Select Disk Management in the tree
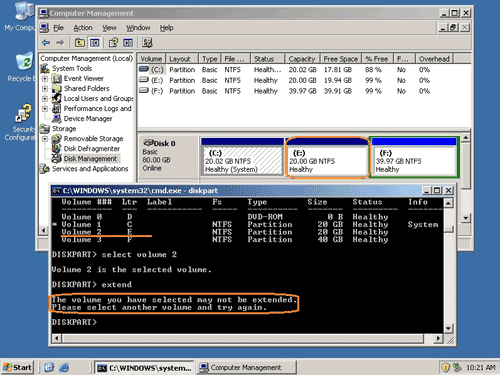The image size is (500, 375). 90,159
